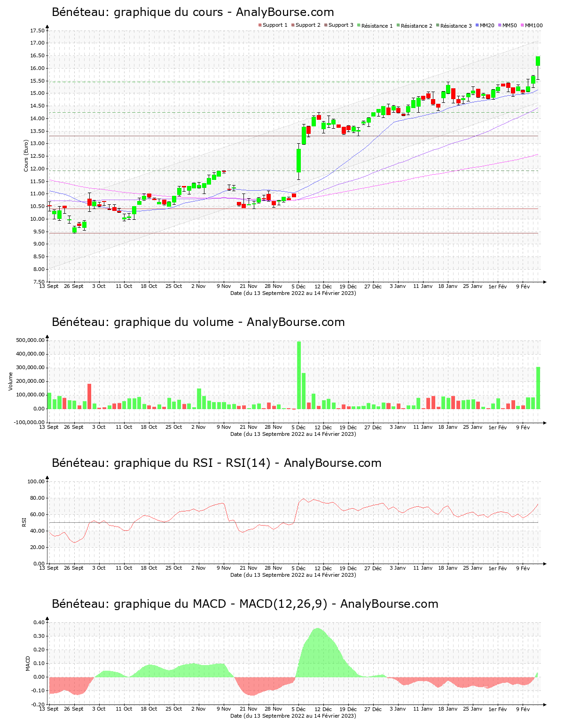
Task: Click '13 Sept' date under price chart
Action: point(49,286)
